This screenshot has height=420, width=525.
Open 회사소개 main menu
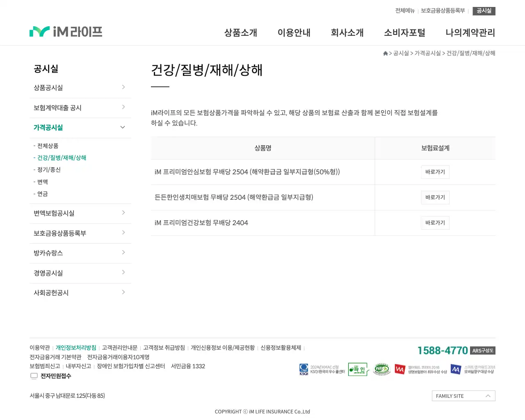point(347,33)
